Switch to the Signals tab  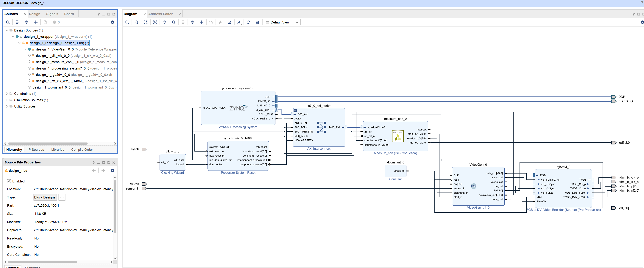click(52, 14)
